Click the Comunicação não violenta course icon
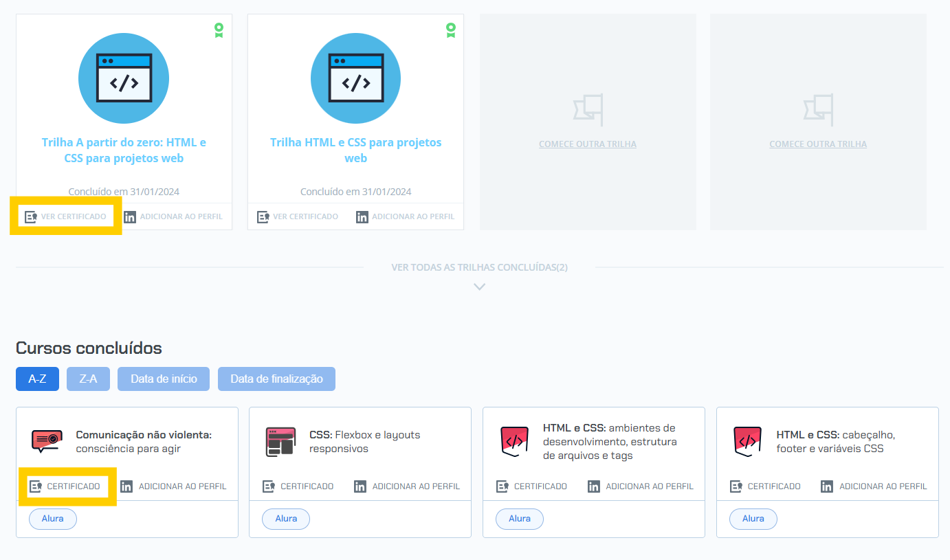 tap(47, 440)
